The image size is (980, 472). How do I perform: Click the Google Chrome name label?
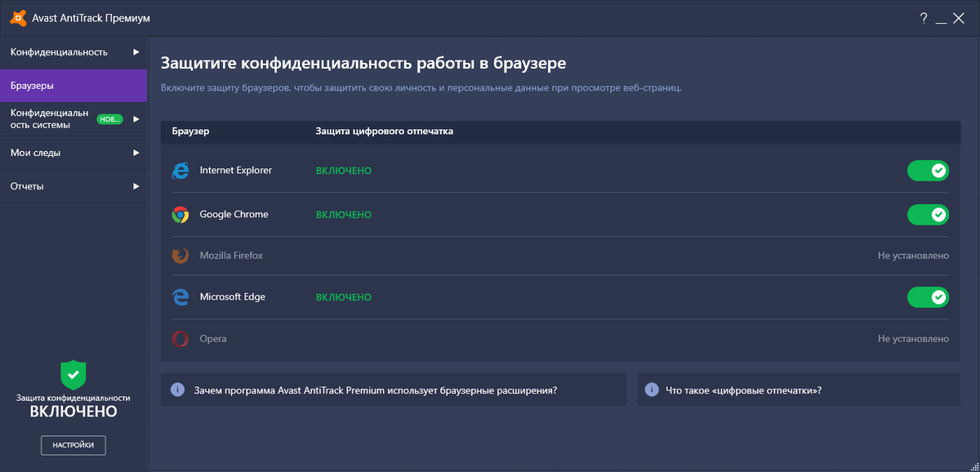[x=234, y=215]
